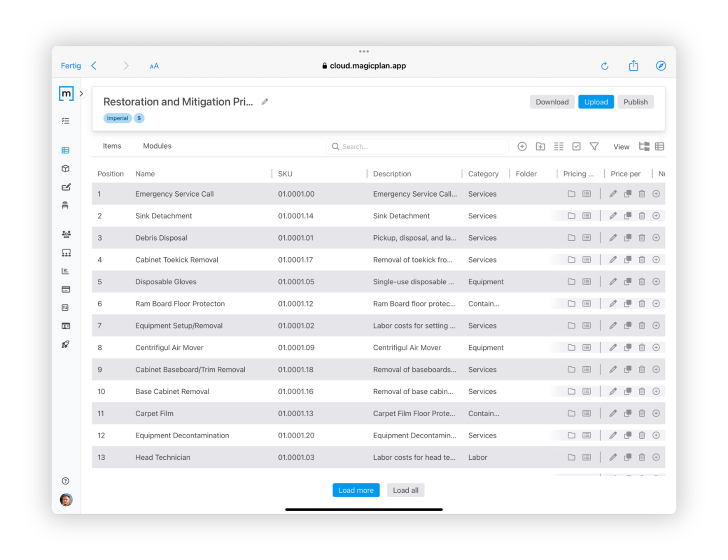
Task: Switch to table view using the grid icon
Action: (x=659, y=146)
